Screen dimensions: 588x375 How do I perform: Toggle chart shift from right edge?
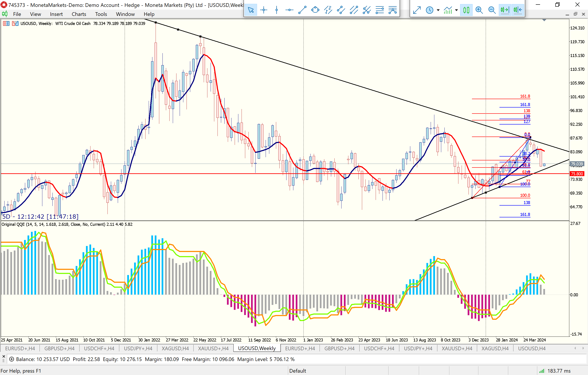(x=518, y=10)
